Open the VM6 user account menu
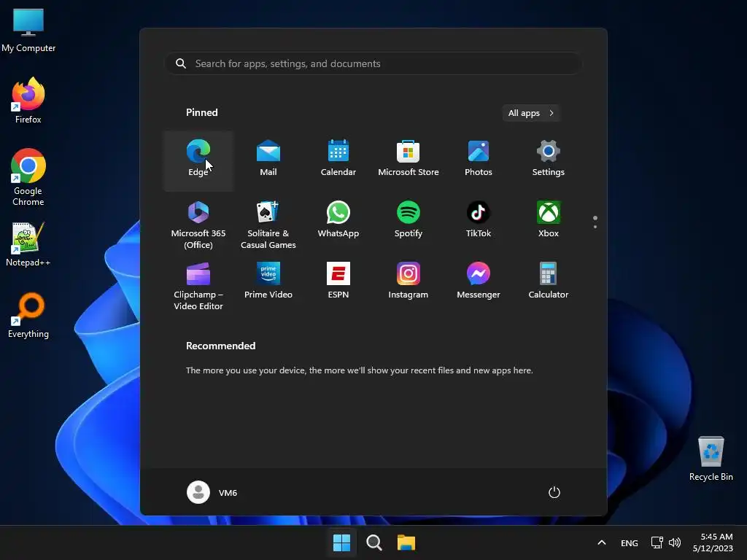The width and height of the screenshot is (747, 560). tap(212, 492)
